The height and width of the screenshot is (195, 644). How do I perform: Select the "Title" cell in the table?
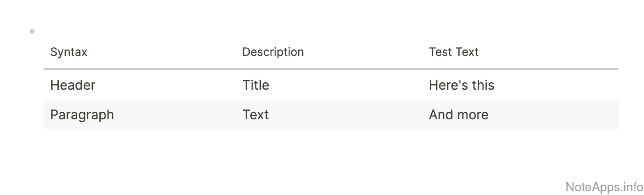tap(255, 85)
